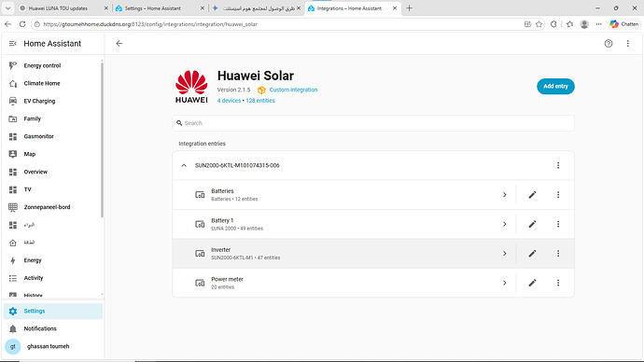Image resolution: width=644 pixels, height=362 pixels.
Task: Open browser tab list dropdown
Action: coord(7,8)
